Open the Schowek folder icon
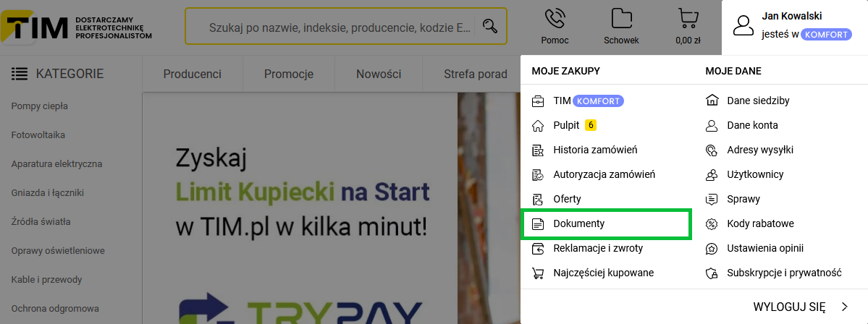Screen dimensions: 868x324 (x=622, y=18)
